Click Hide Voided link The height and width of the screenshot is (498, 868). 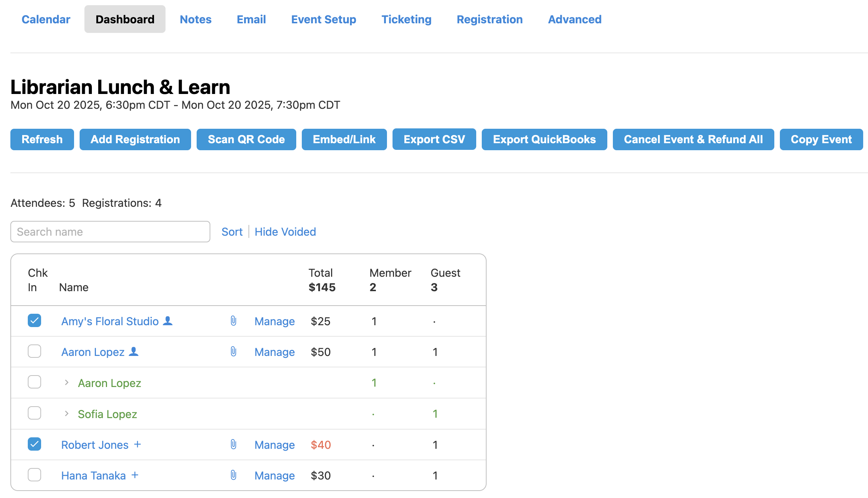285,232
